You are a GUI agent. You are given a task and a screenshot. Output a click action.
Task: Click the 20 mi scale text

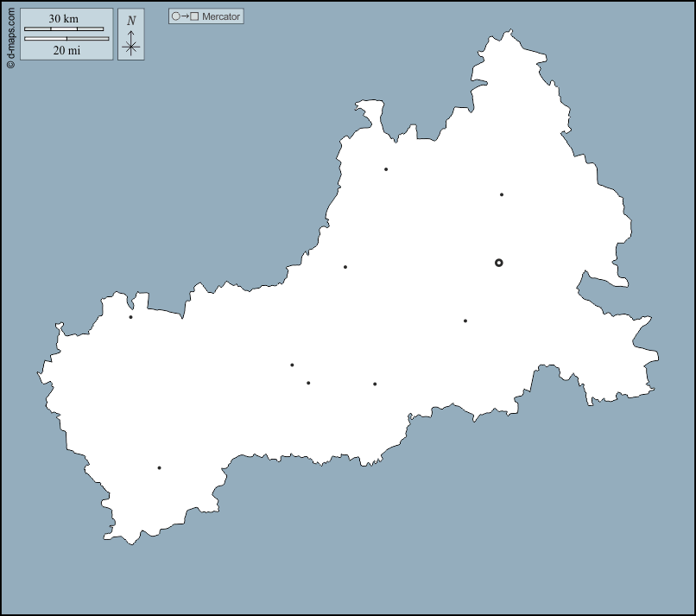66,50
